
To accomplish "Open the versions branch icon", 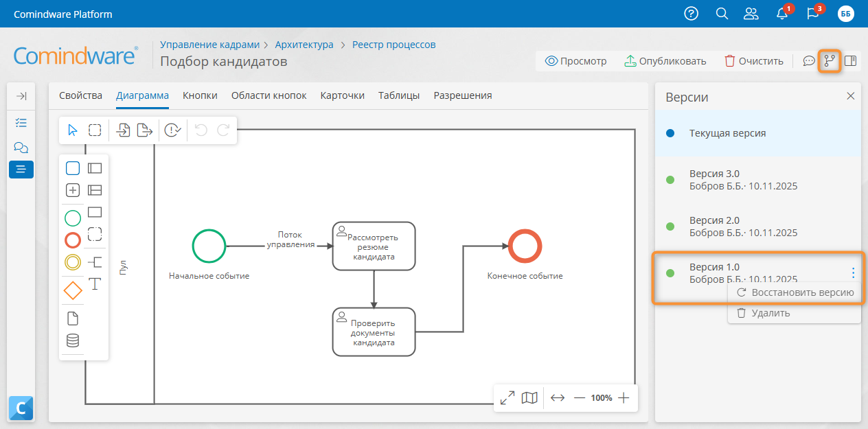I will coord(830,61).
